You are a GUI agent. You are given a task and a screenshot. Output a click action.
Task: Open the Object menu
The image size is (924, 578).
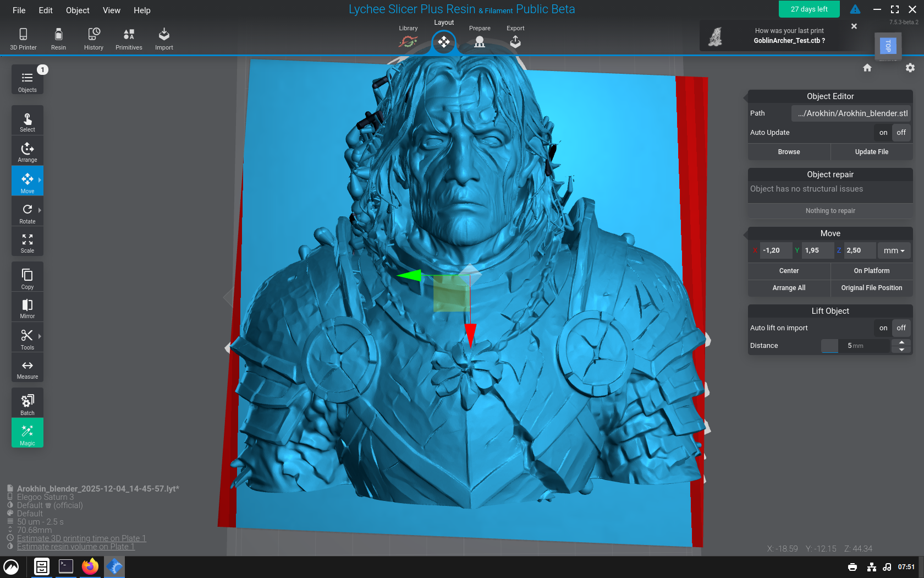[x=78, y=10]
